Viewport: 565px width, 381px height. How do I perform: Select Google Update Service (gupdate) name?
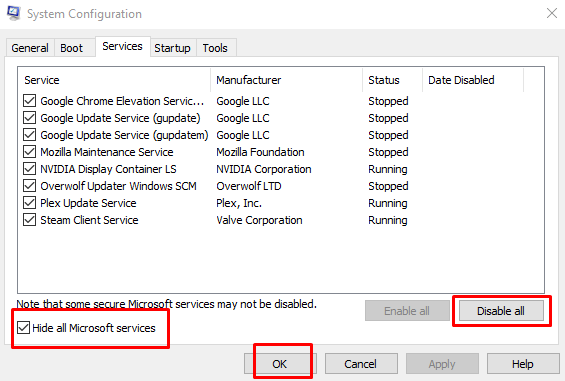[x=120, y=118]
